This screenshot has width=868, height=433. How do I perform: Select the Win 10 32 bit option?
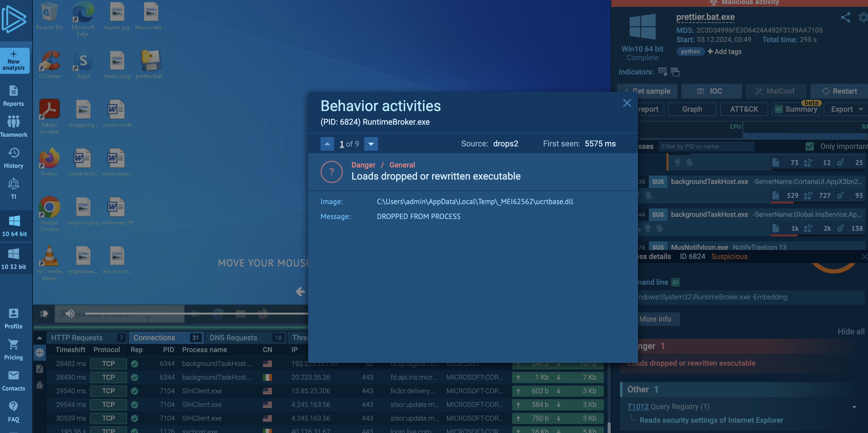[13, 258]
